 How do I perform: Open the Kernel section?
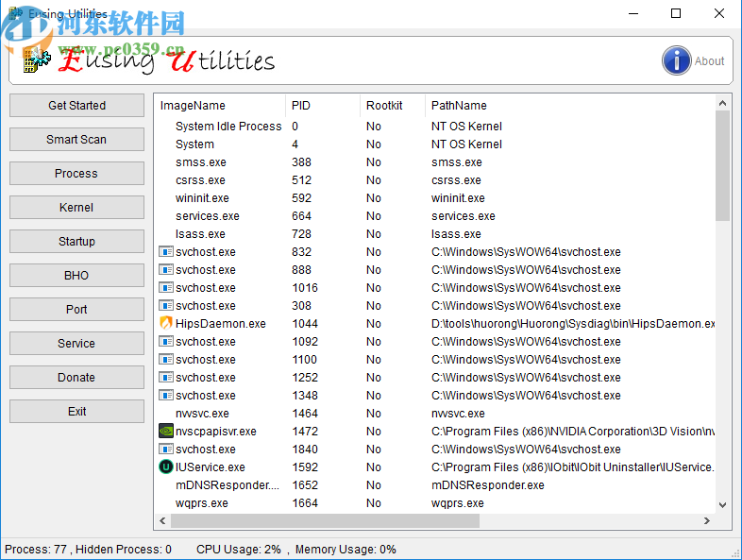(x=76, y=208)
